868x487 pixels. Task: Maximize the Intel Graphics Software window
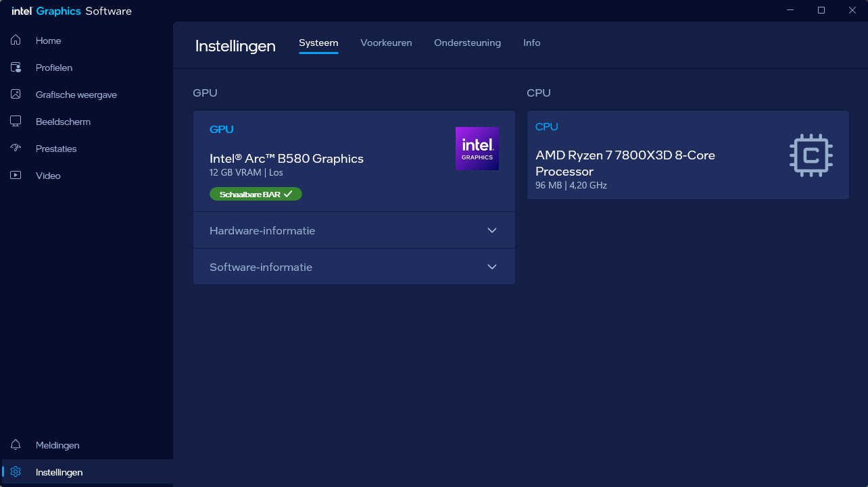coord(821,10)
